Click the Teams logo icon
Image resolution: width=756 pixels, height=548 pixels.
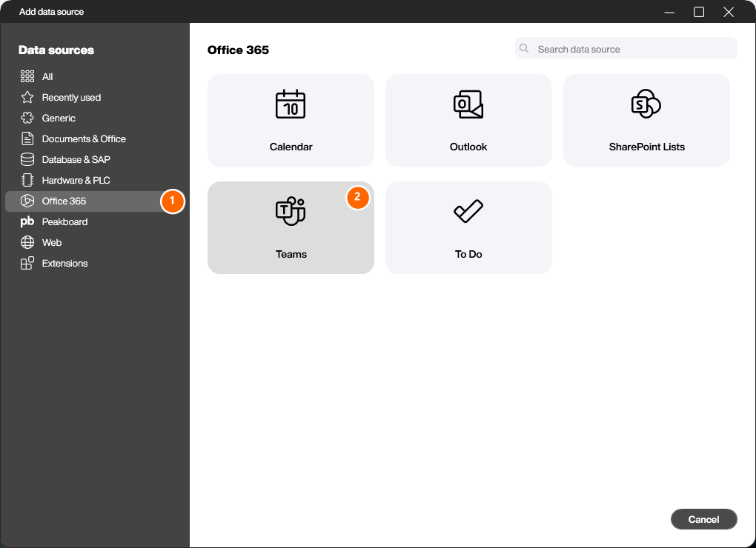(291, 211)
